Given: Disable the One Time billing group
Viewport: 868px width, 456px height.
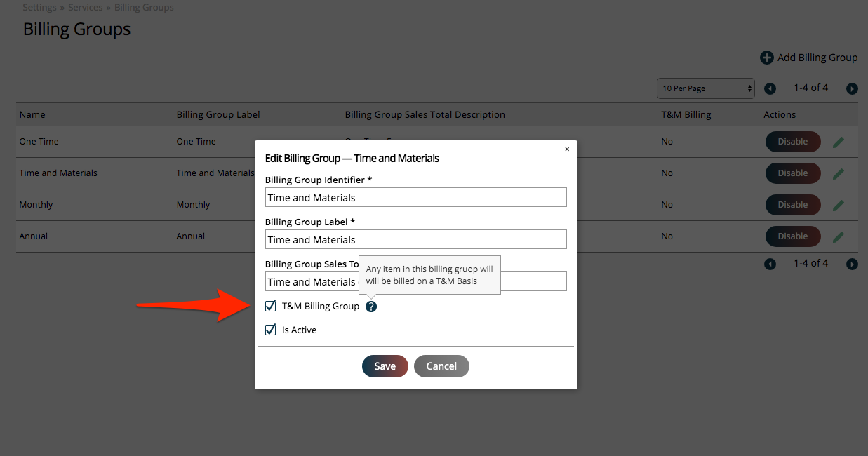Looking at the screenshot, I should [x=793, y=141].
